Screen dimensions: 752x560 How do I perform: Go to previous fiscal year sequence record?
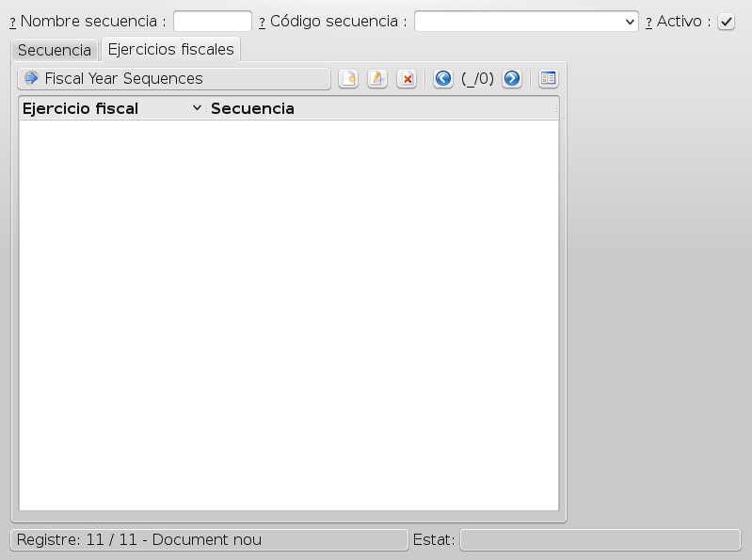click(443, 78)
